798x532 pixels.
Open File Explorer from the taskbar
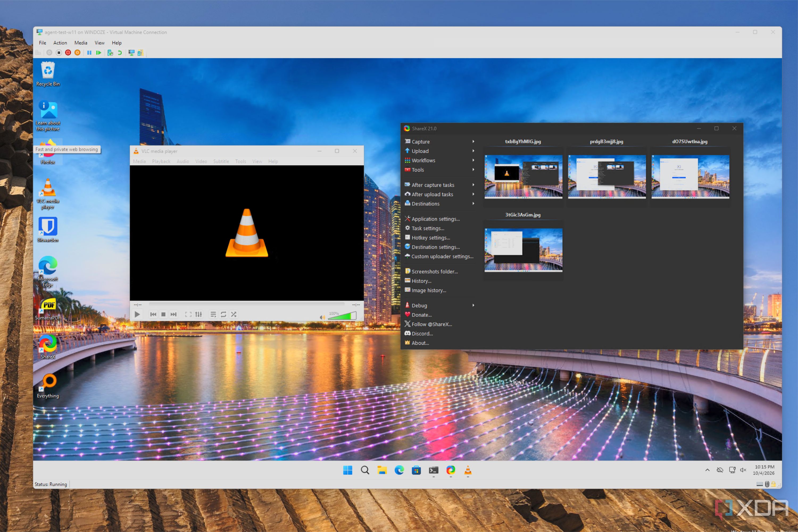coord(382,470)
